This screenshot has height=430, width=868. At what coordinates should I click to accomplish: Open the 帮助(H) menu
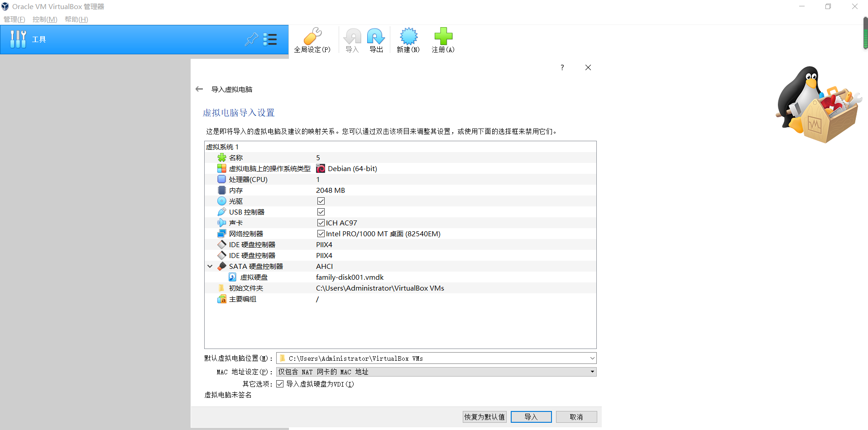point(77,19)
